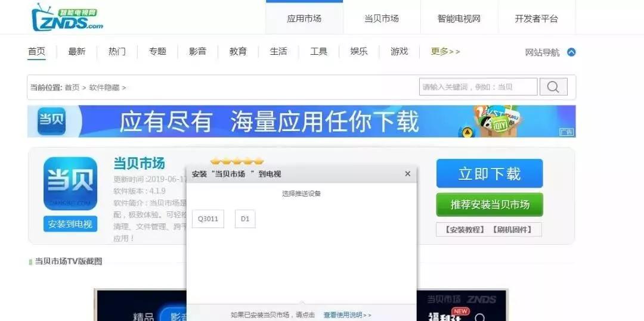Click the 应有尽有 banner advertisement
This screenshot has width=644, height=321.
click(302, 121)
